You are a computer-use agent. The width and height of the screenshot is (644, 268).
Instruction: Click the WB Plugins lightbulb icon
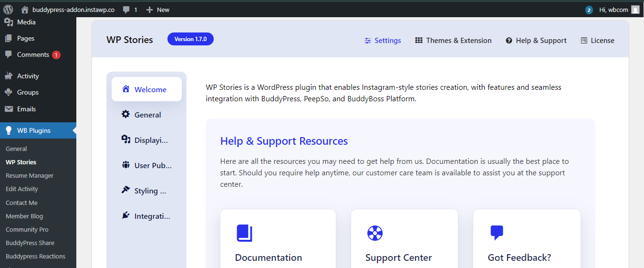[9, 130]
